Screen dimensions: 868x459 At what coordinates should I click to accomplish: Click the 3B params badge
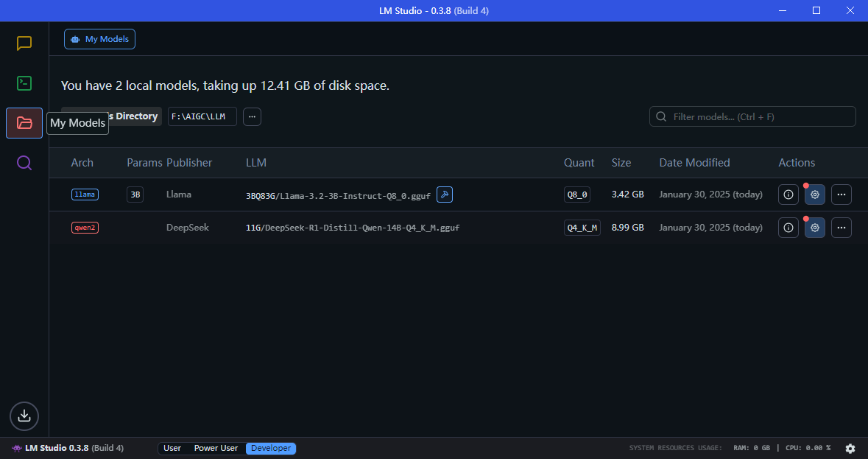135,195
